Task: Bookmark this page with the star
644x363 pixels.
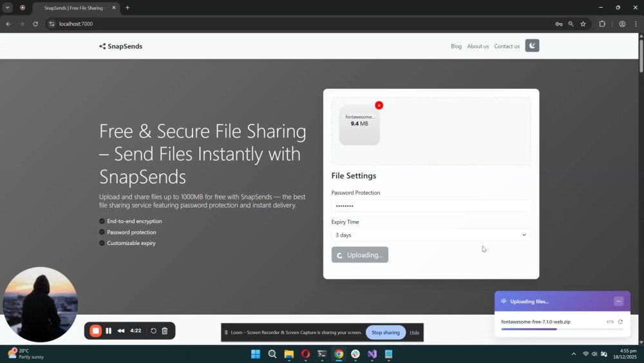Action: (x=583, y=24)
